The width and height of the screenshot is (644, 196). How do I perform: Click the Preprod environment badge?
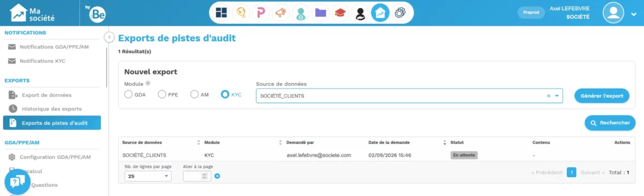pyautogui.click(x=531, y=13)
